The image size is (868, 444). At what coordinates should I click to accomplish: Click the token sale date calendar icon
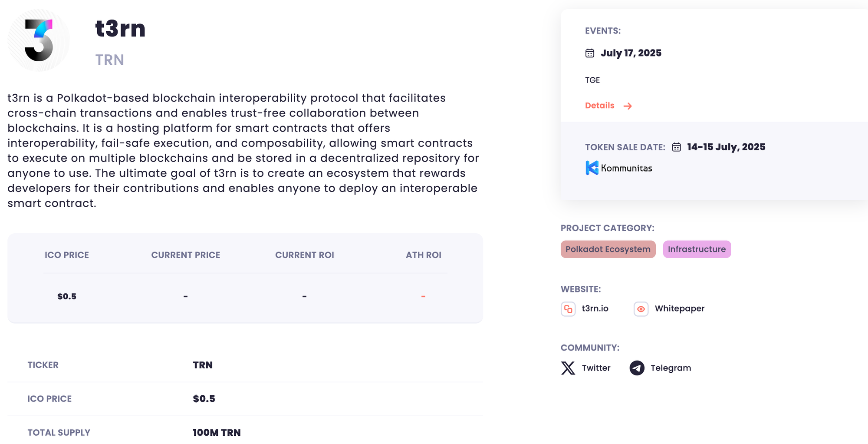pos(676,147)
